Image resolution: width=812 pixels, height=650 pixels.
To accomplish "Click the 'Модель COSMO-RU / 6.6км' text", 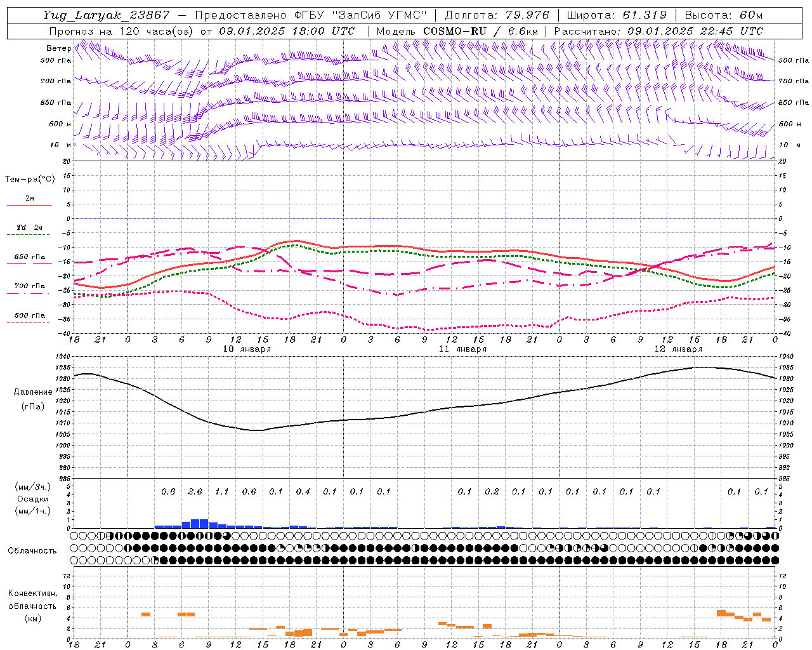I will coord(457,31).
